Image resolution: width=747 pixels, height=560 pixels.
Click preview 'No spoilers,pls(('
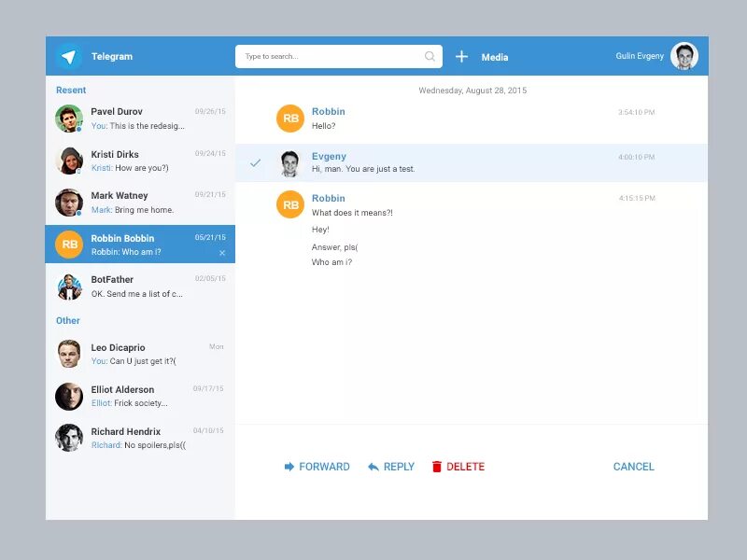[x=155, y=445]
